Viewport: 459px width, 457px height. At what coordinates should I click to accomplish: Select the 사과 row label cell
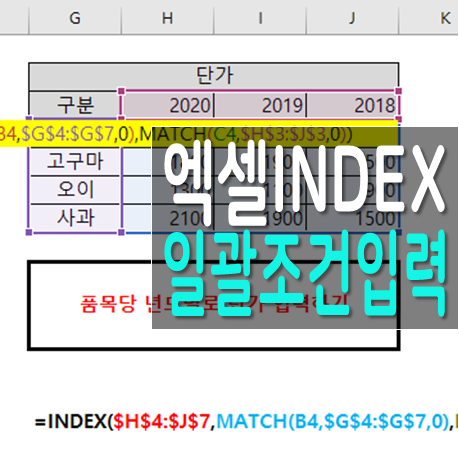pos(75,218)
